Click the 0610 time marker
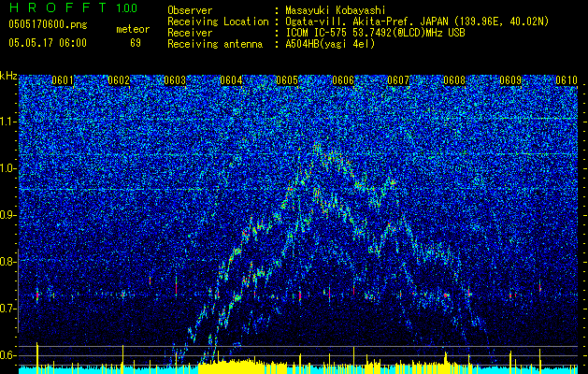The height and width of the screenshot is (374, 588). (566, 80)
